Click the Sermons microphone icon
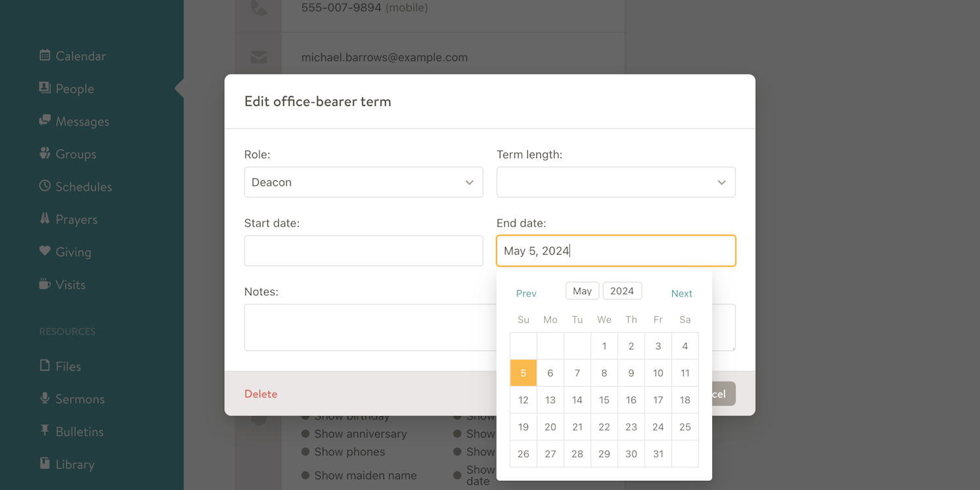The image size is (980, 490). pos(44,399)
